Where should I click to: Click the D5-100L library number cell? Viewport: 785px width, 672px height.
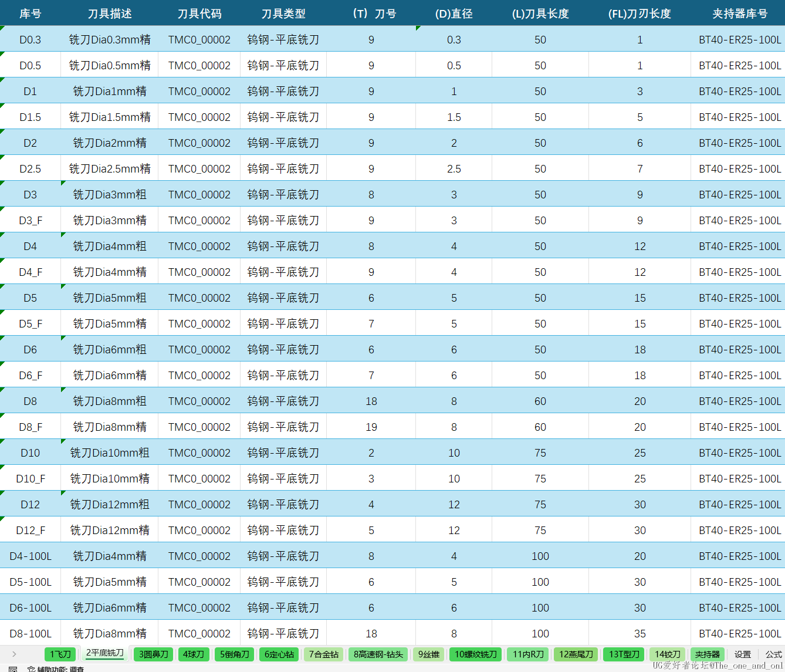pos(30,582)
